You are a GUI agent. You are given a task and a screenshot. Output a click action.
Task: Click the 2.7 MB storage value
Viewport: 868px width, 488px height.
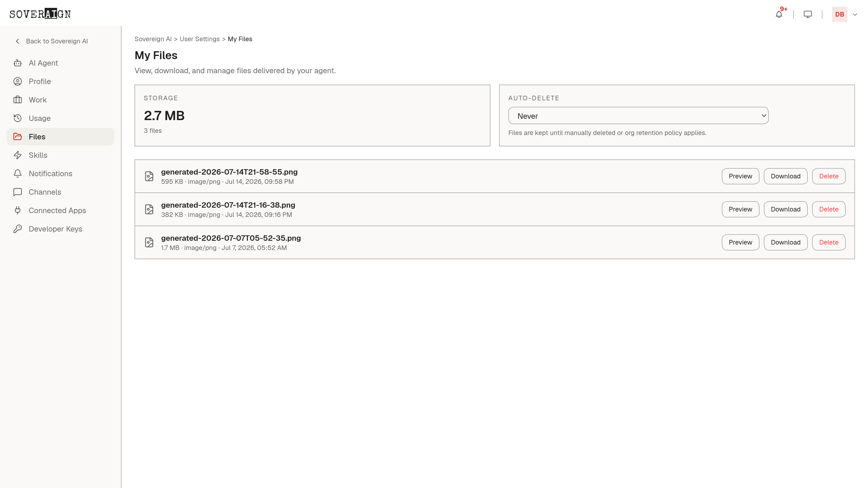(x=164, y=115)
